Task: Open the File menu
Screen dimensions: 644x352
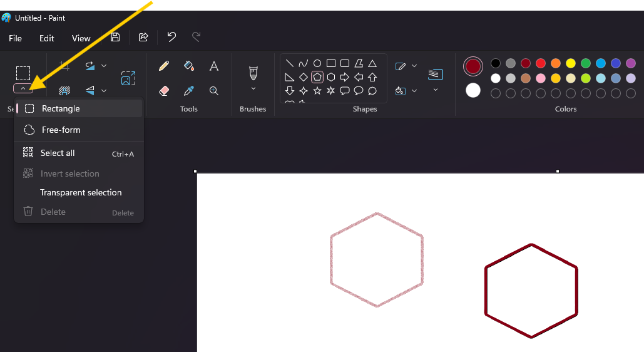Action: [x=15, y=38]
